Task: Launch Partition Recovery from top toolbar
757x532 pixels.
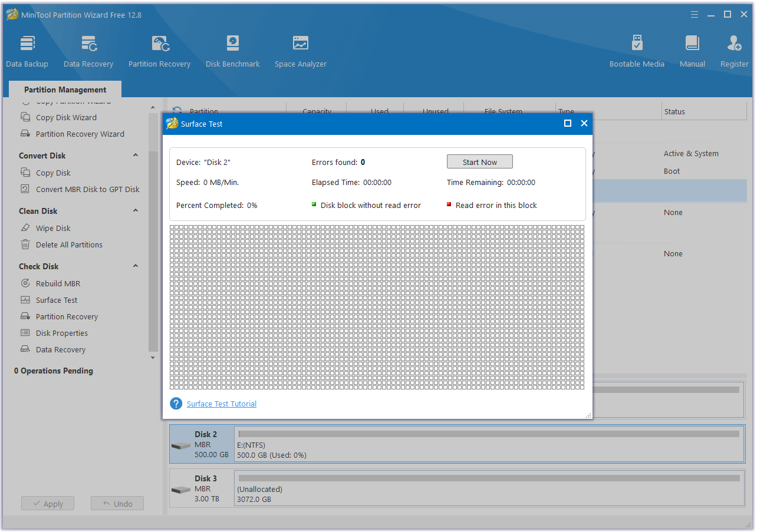Action: click(x=159, y=51)
